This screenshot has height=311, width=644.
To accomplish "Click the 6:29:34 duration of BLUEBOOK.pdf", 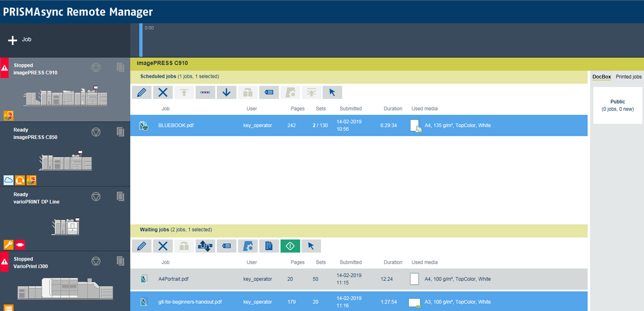I will [x=389, y=125].
